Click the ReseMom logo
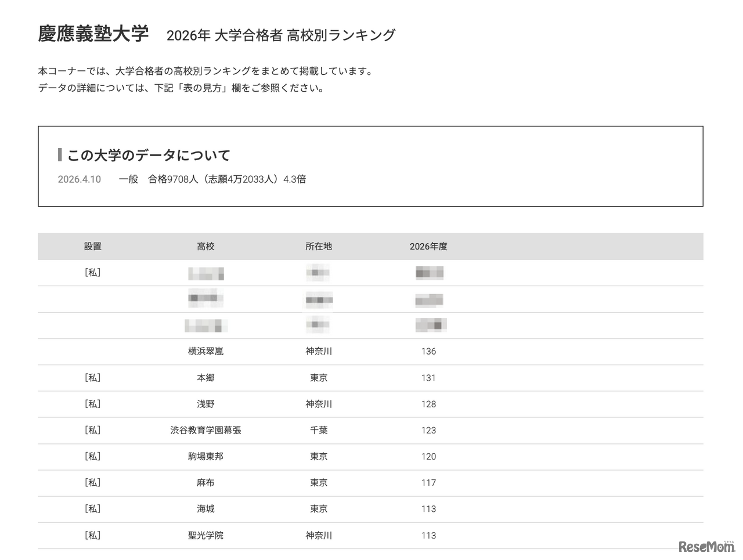The width and height of the screenshot is (743, 560). [x=706, y=545]
